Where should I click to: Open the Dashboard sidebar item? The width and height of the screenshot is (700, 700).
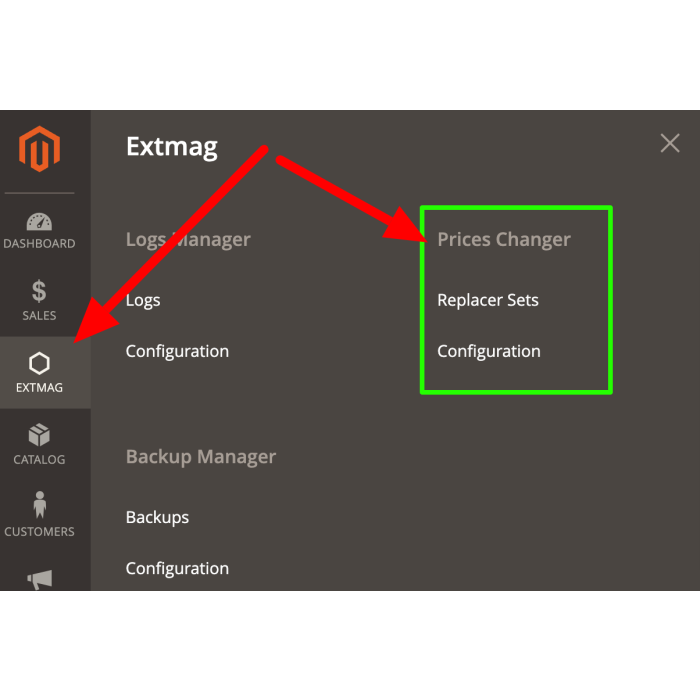coord(39,230)
